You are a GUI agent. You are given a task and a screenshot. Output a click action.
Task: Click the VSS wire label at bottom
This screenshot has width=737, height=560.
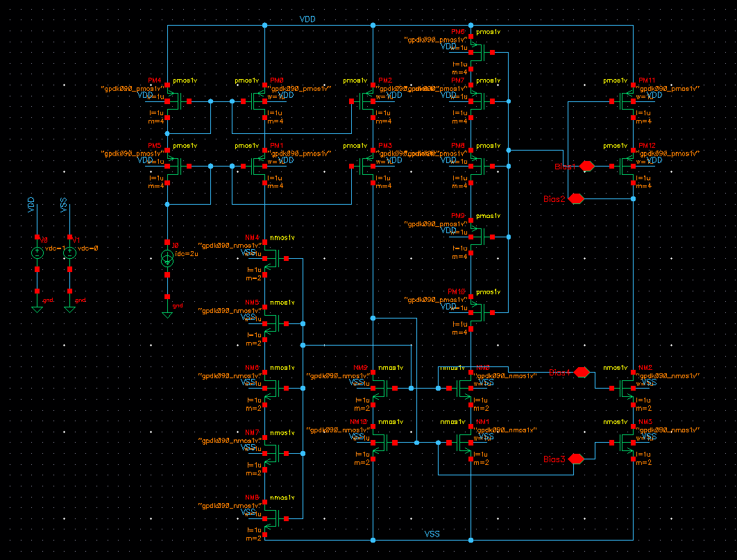coord(432,534)
